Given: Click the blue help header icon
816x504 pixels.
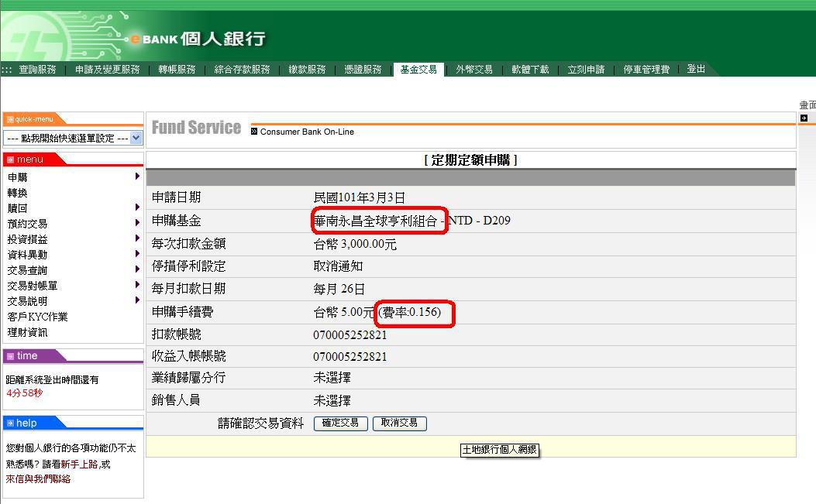Looking at the screenshot, I should [x=10, y=423].
